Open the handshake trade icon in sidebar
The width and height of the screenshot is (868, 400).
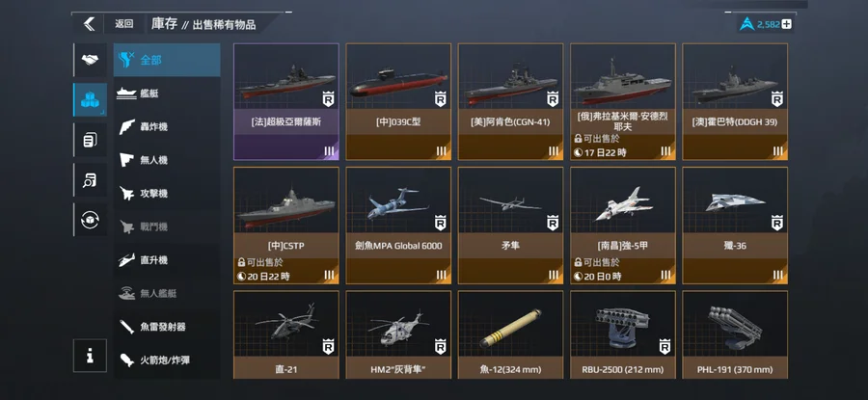coord(91,60)
